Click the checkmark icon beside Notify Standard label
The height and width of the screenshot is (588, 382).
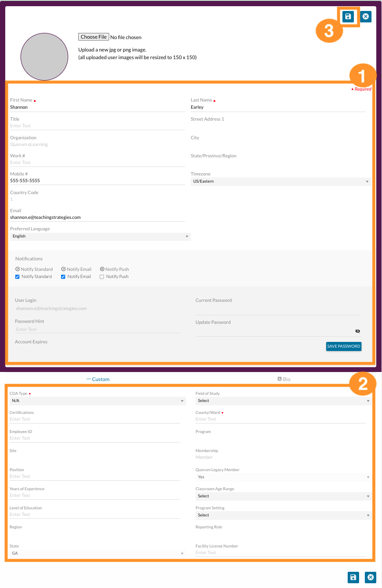(18, 269)
